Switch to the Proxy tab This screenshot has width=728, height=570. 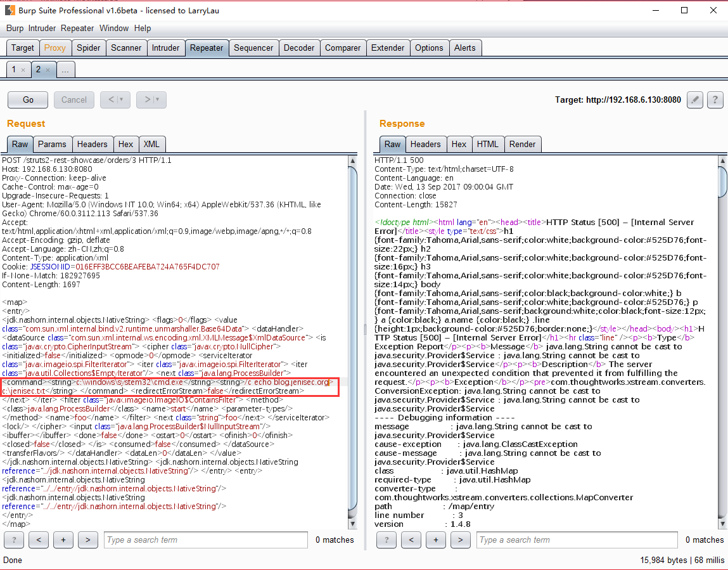pos(54,48)
